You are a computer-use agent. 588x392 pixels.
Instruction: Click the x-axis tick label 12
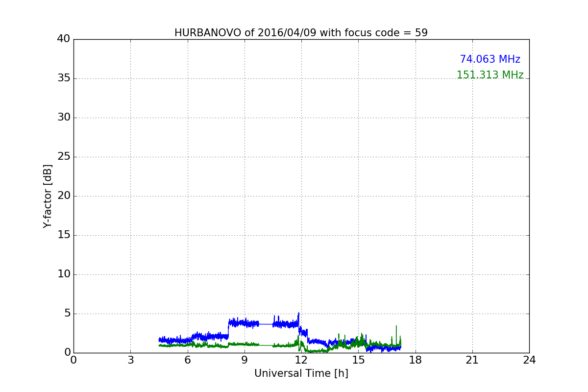(301, 360)
